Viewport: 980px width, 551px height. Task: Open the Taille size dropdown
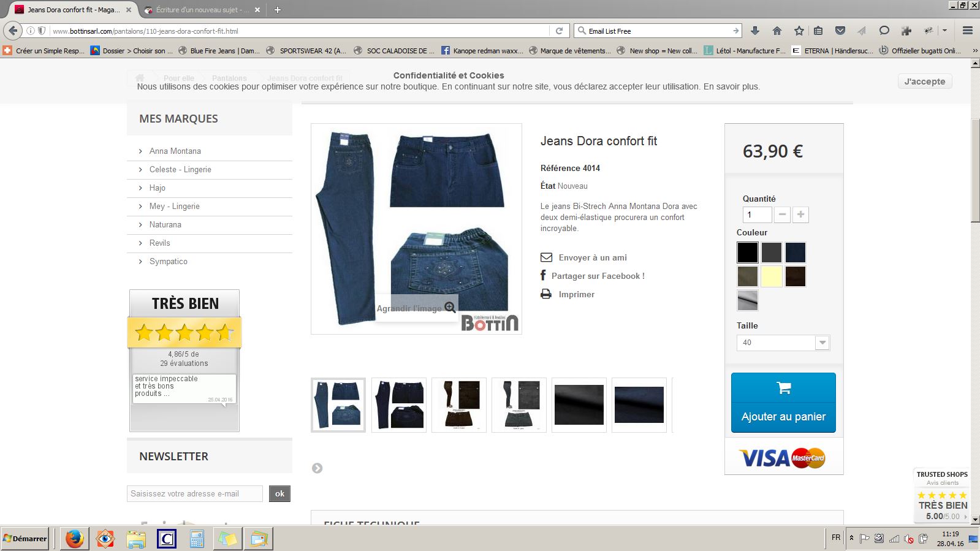click(x=783, y=343)
